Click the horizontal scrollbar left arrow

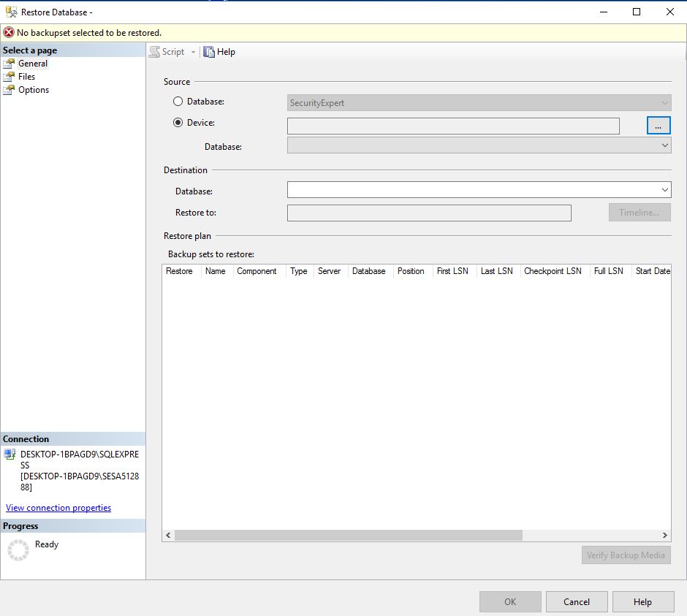pos(168,536)
